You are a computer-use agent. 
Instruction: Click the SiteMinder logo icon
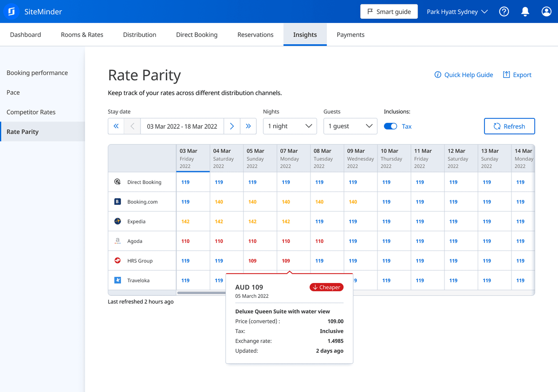(x=11, y=11)
